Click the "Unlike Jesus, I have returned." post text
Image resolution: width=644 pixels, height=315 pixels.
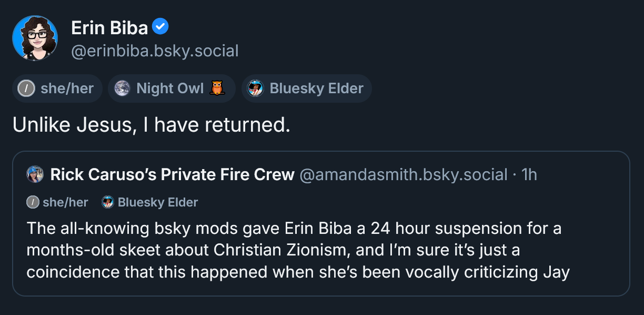pos(152,125)
